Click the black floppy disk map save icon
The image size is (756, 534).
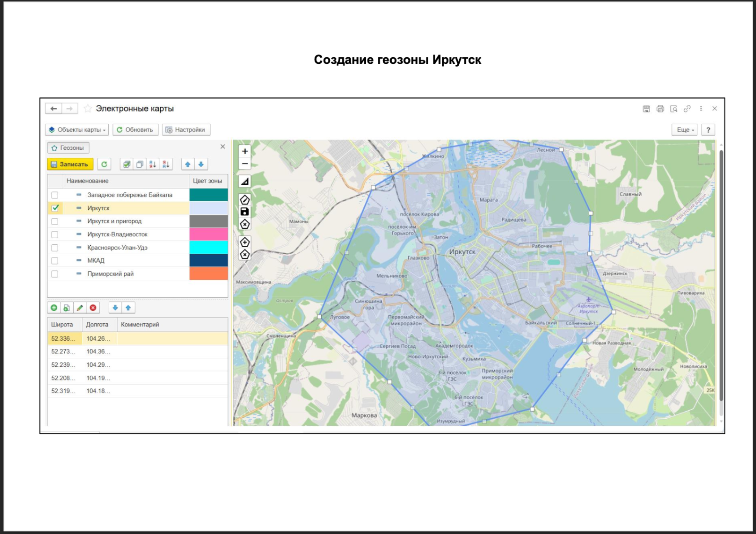coord(245,212)
